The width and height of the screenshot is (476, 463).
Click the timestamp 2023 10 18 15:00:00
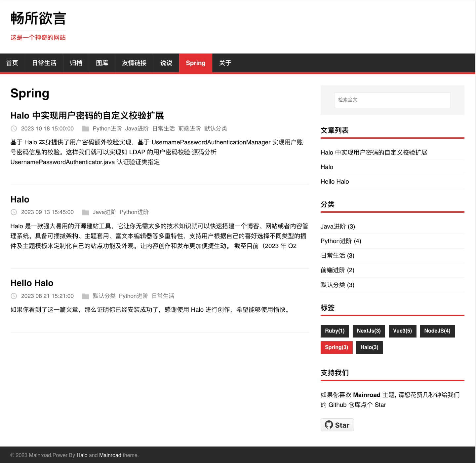(47, 128)
